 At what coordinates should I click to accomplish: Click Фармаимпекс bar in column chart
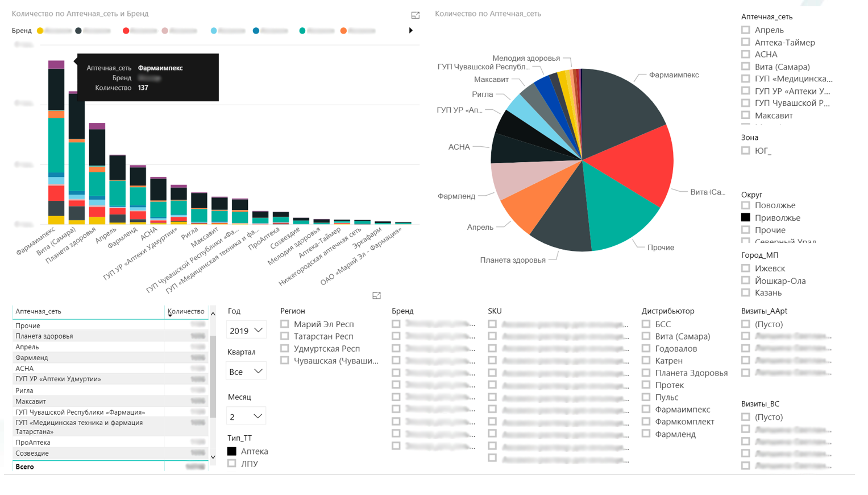[56, 142]
